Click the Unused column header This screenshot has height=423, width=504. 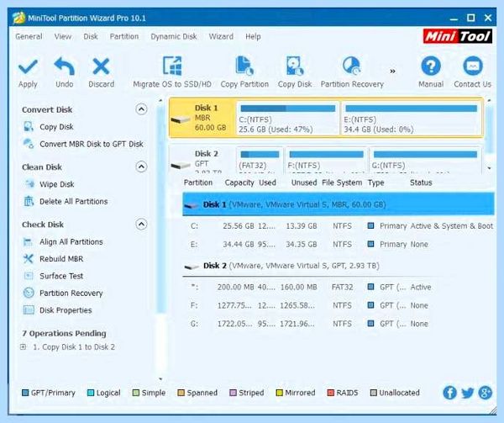(x=304, y=182)
